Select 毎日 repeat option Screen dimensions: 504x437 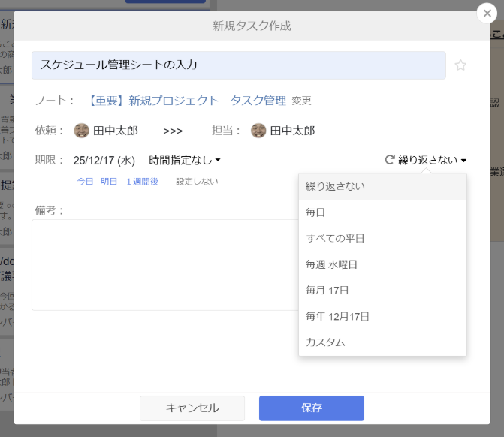click(x=382, y=212)
